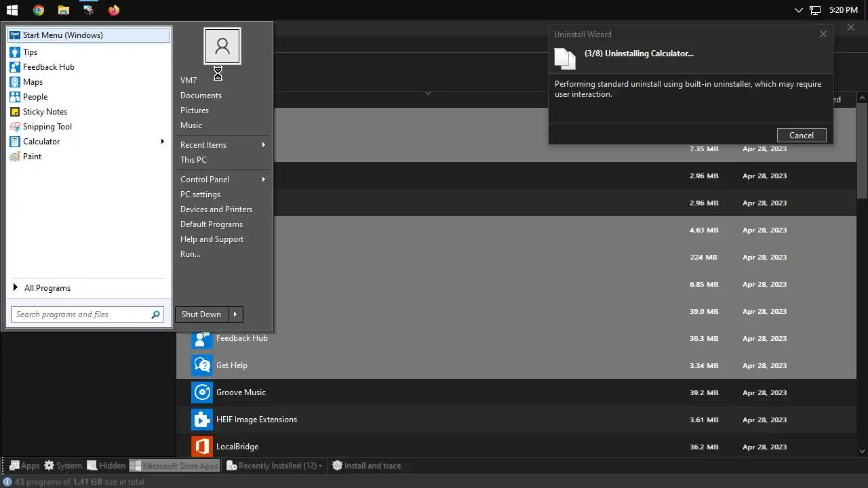The height and width of the screenshot is (488, 868).
Task: Click the column header sort chevron
Action: 428,94
